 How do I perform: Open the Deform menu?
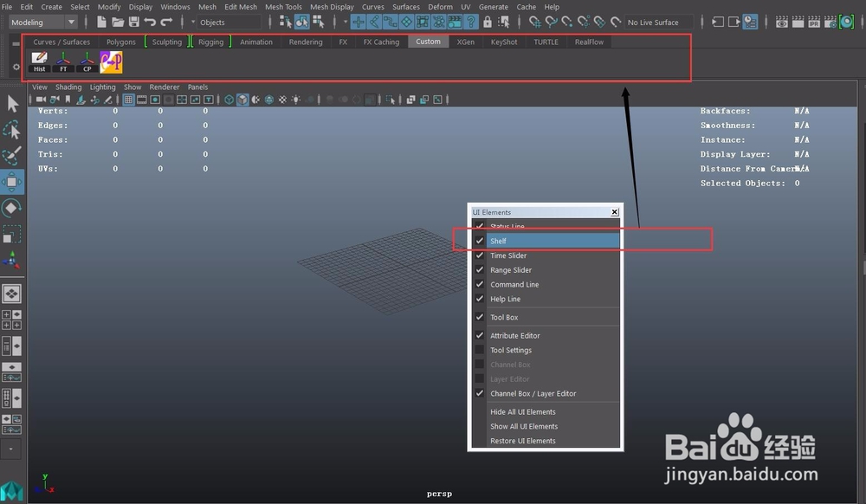(x=440, y=7)
